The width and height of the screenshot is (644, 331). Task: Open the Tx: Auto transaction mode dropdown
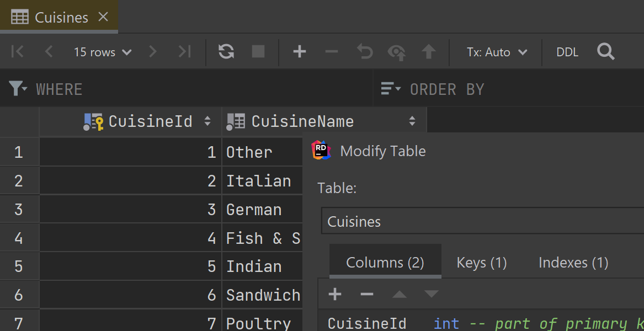495,51
